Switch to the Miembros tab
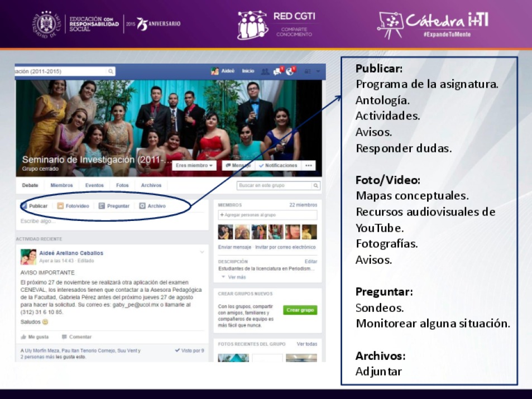This screenshot has width=532, height=399. pyautogui.click(x=61, y=186)
